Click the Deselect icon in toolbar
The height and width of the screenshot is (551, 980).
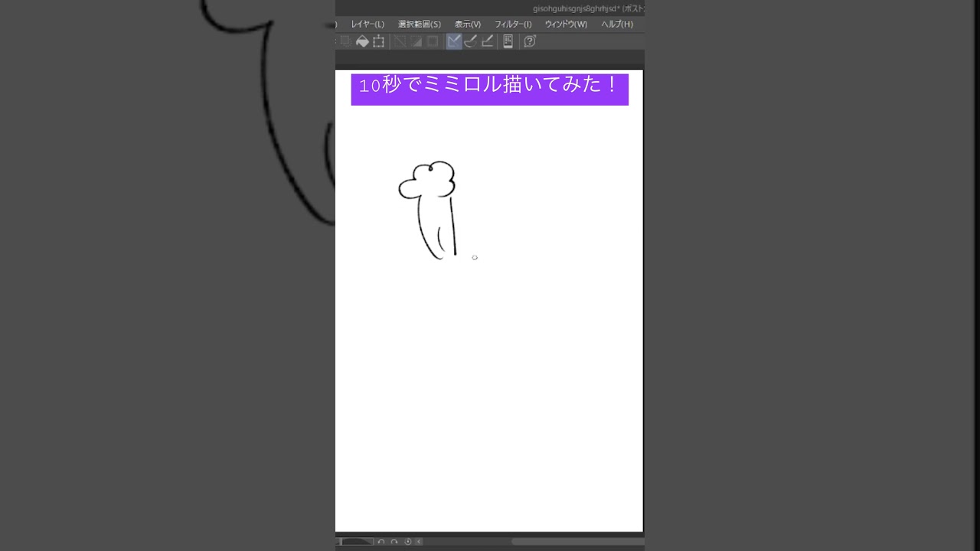coord(400,41)
